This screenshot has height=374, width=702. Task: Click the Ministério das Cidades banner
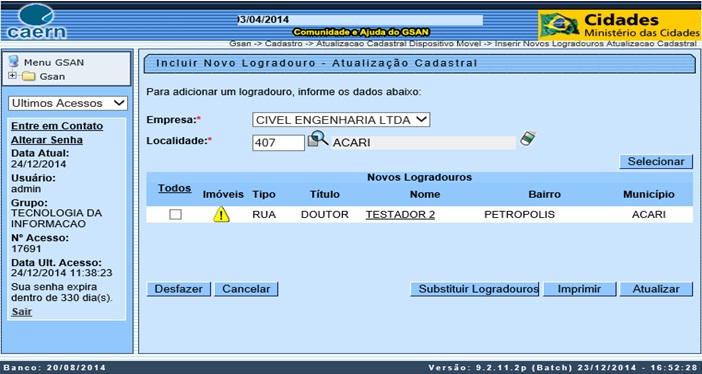[x=620, y=25]
